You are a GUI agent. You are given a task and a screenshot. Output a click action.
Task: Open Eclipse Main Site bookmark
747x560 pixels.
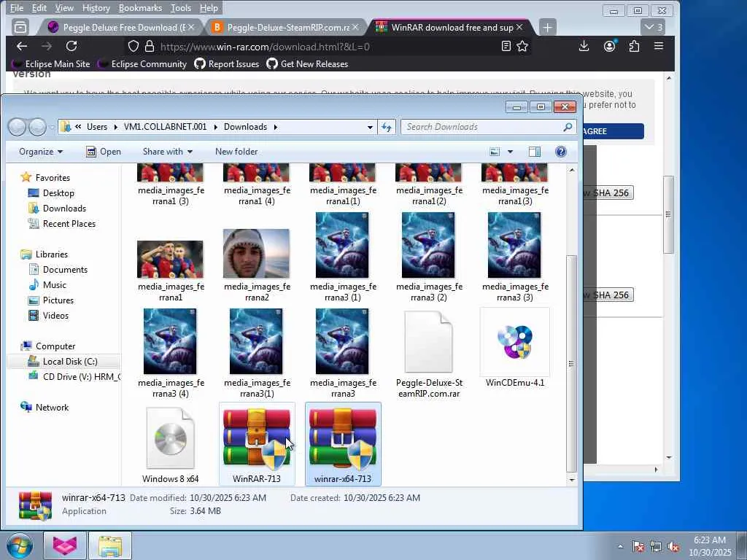click(52, 64)
